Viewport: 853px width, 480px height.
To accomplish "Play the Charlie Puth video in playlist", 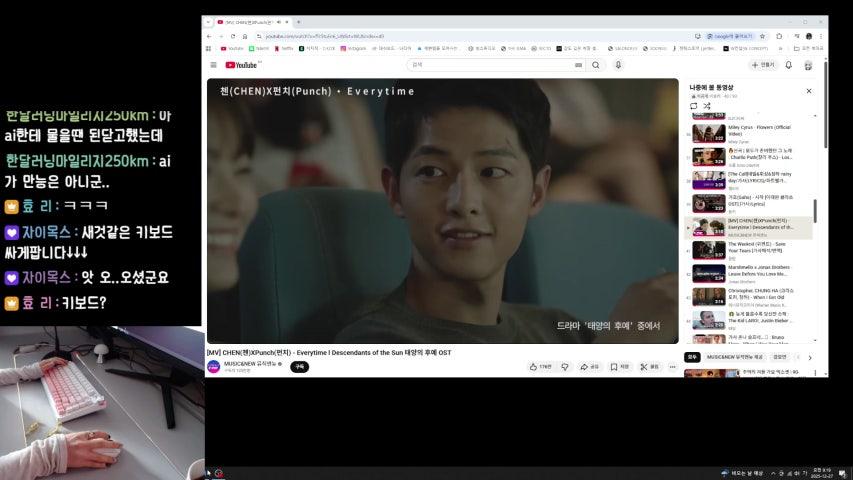I will (x=749, y=157).
